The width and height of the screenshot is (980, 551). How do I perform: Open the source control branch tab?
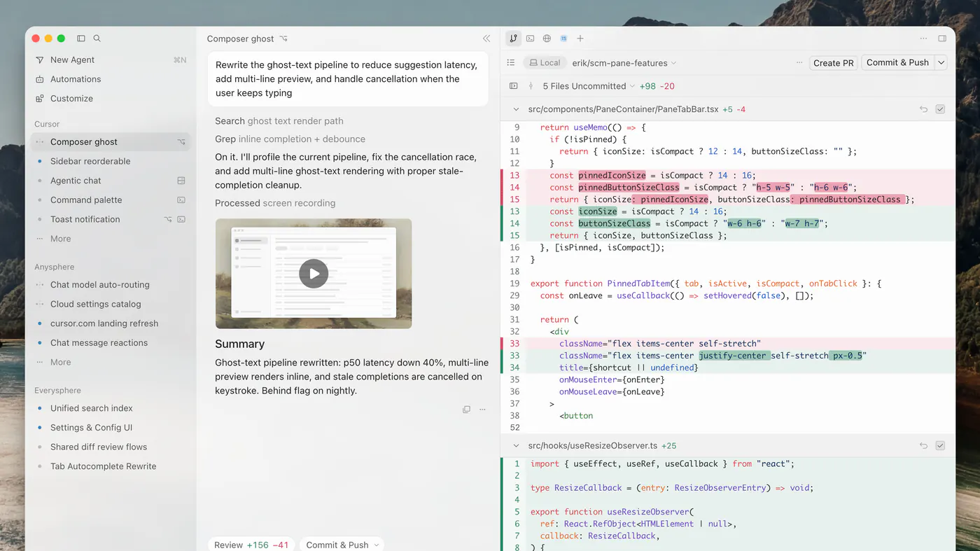click(513, 39)
